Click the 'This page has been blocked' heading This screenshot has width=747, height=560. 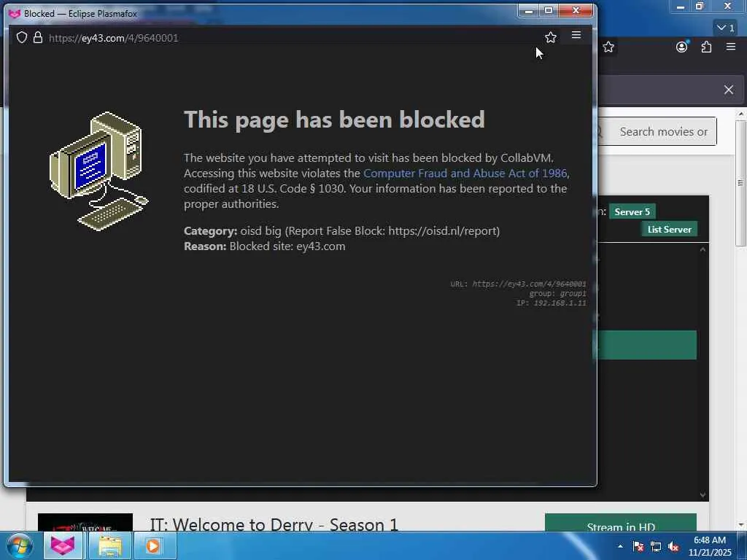[x=334, y=119]
